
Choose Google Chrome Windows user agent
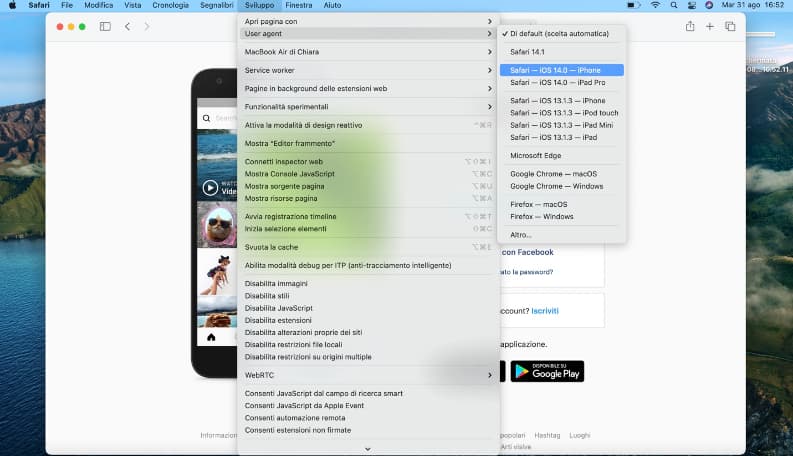(561, 186)
